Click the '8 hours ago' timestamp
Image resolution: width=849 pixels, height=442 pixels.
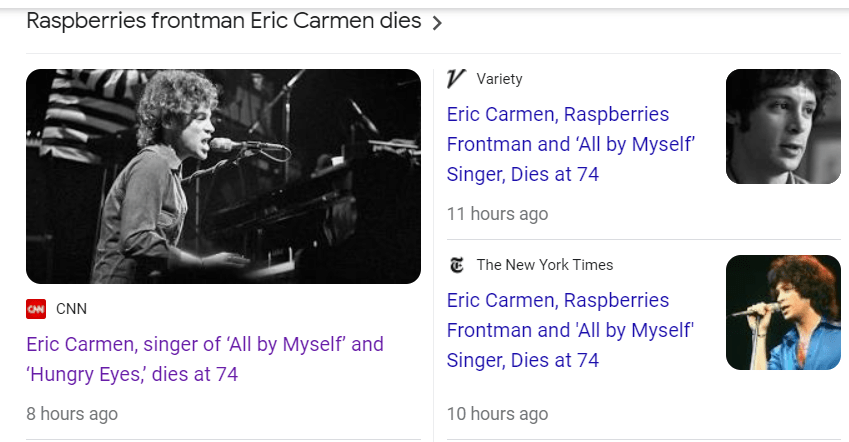click(72, 413)
